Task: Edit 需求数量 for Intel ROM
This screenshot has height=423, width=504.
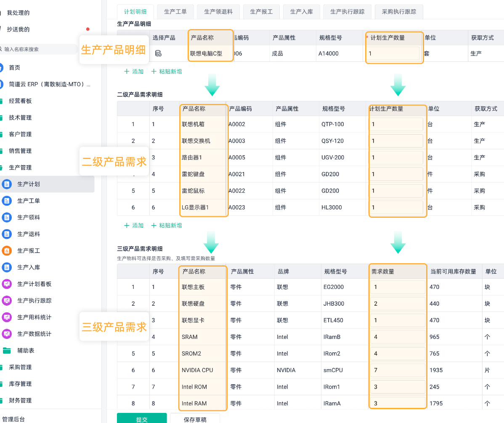Action: (x=398, y=387)
